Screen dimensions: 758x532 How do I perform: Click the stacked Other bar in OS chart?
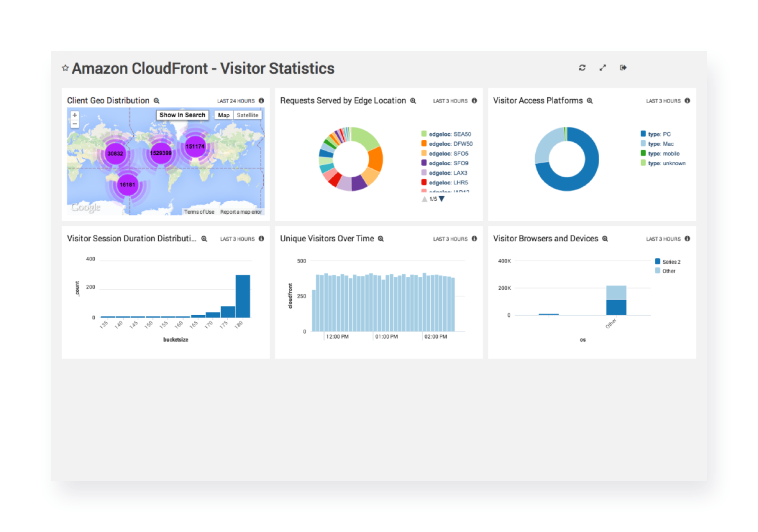[616, 300]
